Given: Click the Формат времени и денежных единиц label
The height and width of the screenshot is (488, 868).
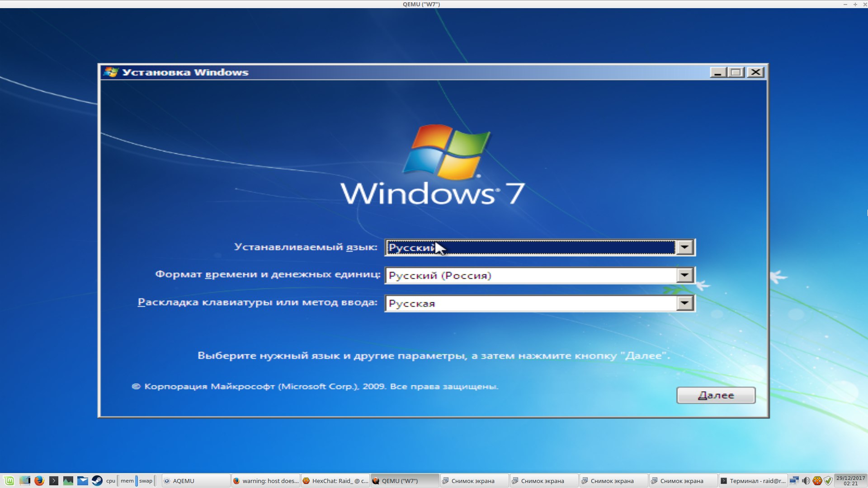Looking at the screenshot, I should click(268, 274).
